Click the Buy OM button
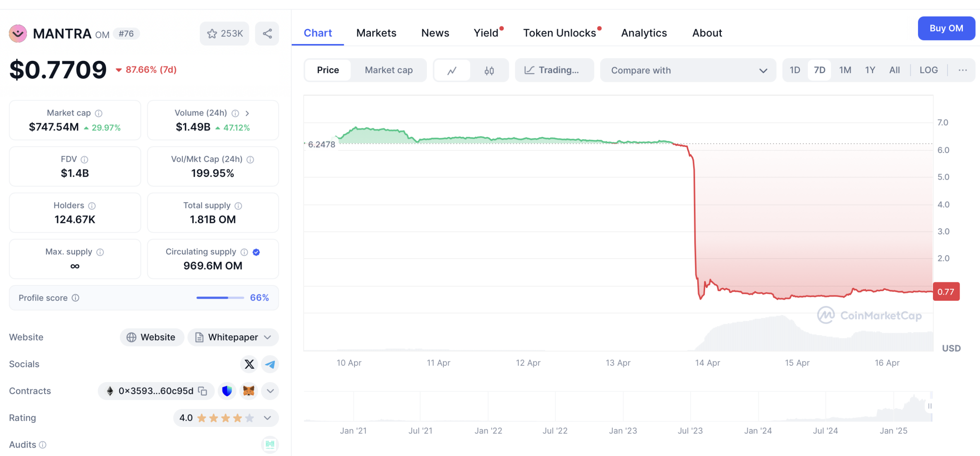The image size is (980, 456). 946,28
